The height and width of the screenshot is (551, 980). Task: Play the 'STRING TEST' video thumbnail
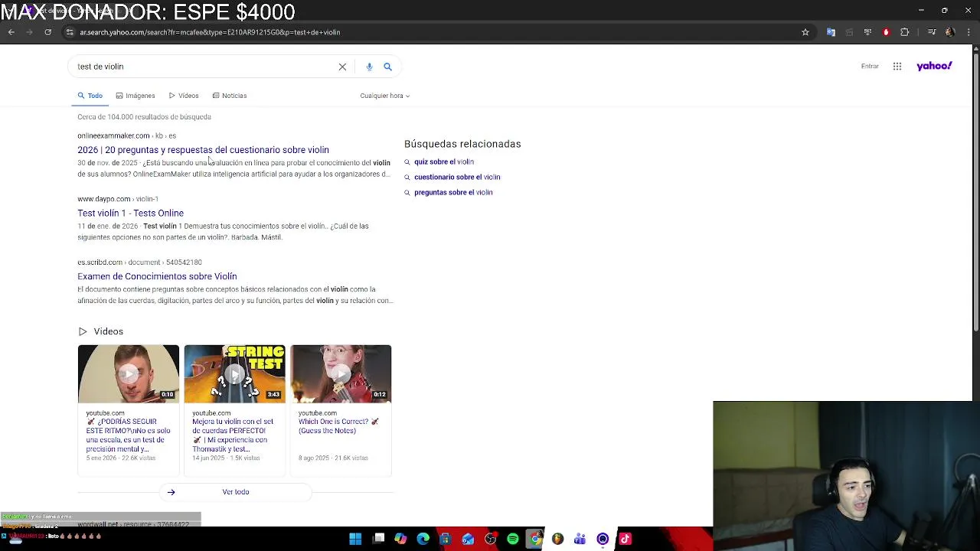coord(234,373)
